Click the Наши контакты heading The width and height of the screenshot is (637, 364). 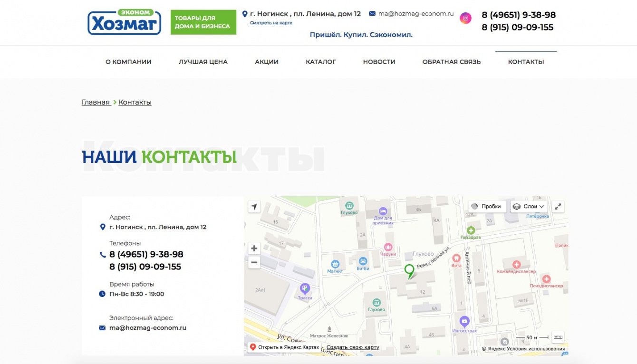click(159, 157)
